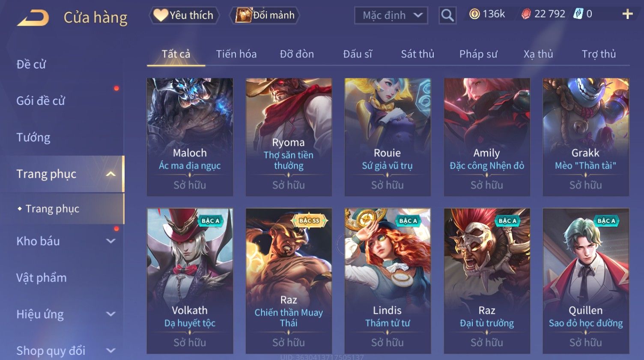The height and width of the screenshot is (360, 644).
Task: Open Đổi mảnh fragment exchange
Action: (x=265, y=15)
